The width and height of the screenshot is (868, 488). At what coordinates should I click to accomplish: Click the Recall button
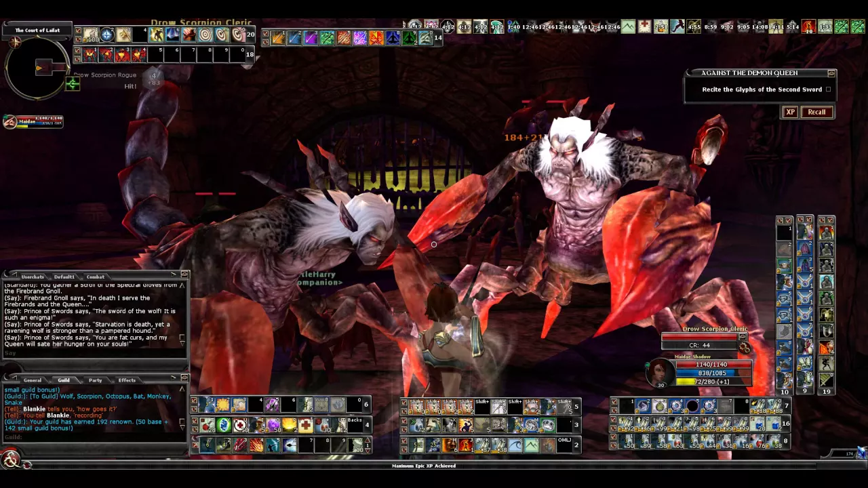click(x=816, y=112)
